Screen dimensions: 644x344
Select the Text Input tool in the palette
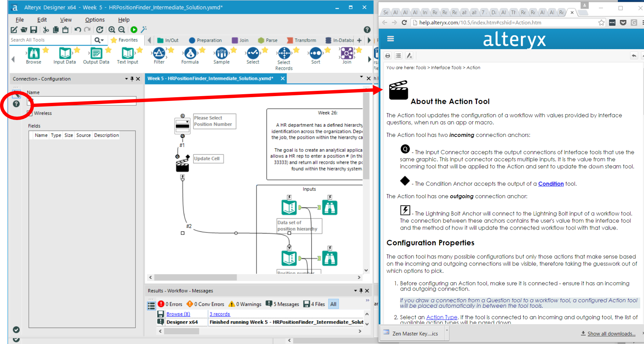click(x=127, y=56)
